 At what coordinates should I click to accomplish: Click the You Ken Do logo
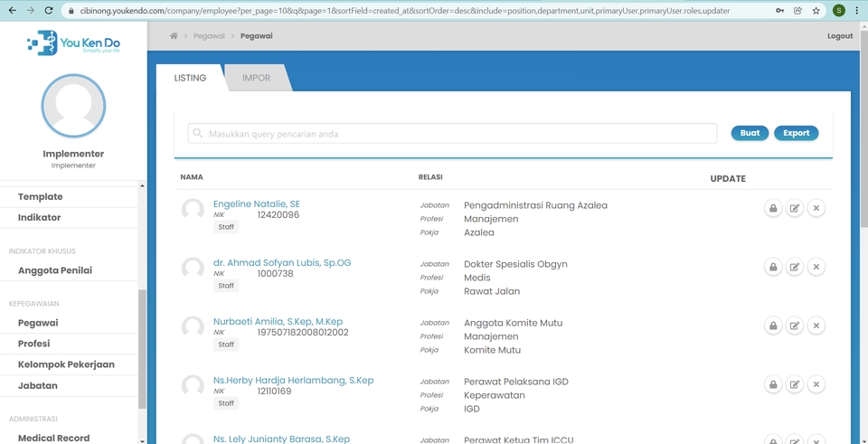pyautogui.click(x=73, y=43)
